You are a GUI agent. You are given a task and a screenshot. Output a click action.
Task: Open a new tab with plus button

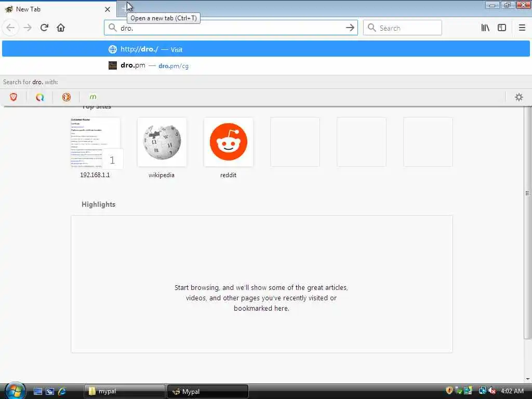(x=123, y=9)
